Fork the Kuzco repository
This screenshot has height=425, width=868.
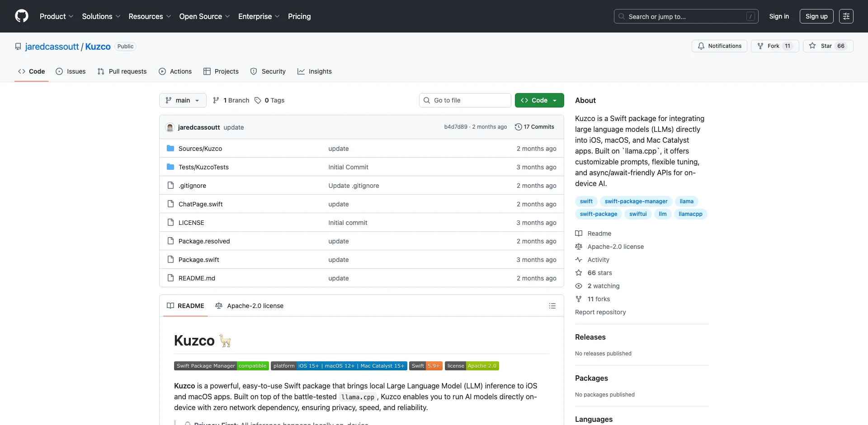(x=774, y=46)
